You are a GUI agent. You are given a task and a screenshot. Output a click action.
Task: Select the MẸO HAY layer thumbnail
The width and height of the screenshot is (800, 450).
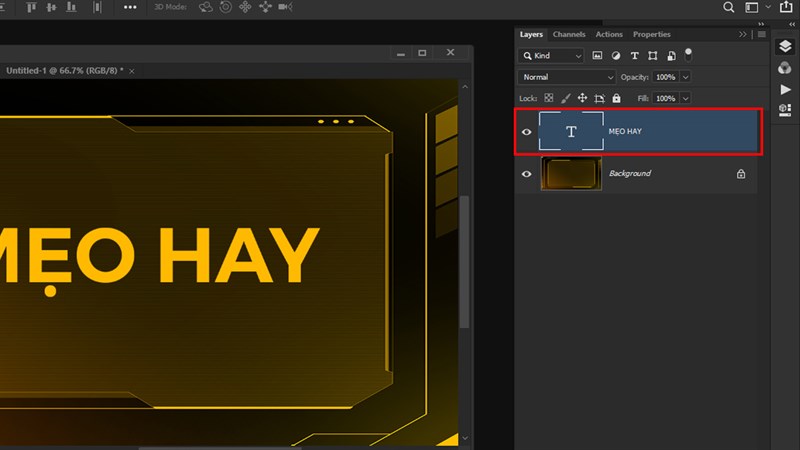point(571,132)
